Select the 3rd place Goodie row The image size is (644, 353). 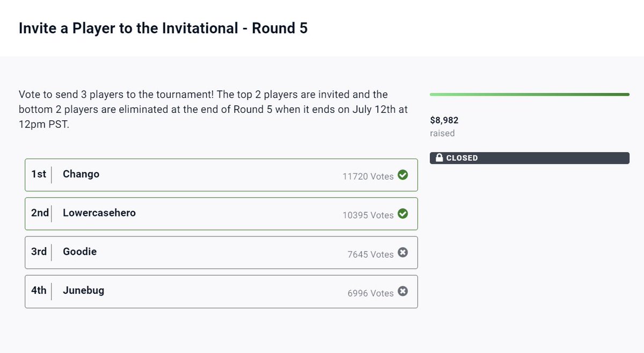(221, 253)
